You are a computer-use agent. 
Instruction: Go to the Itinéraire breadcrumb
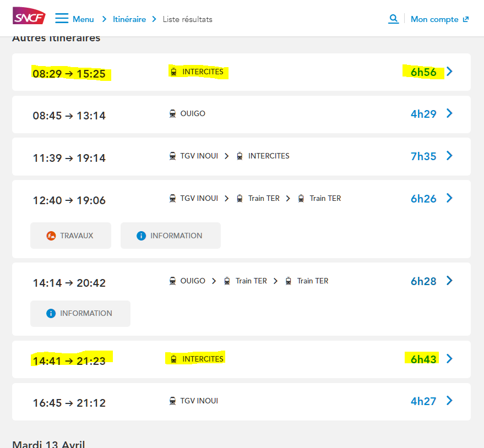tap(129, 19)
